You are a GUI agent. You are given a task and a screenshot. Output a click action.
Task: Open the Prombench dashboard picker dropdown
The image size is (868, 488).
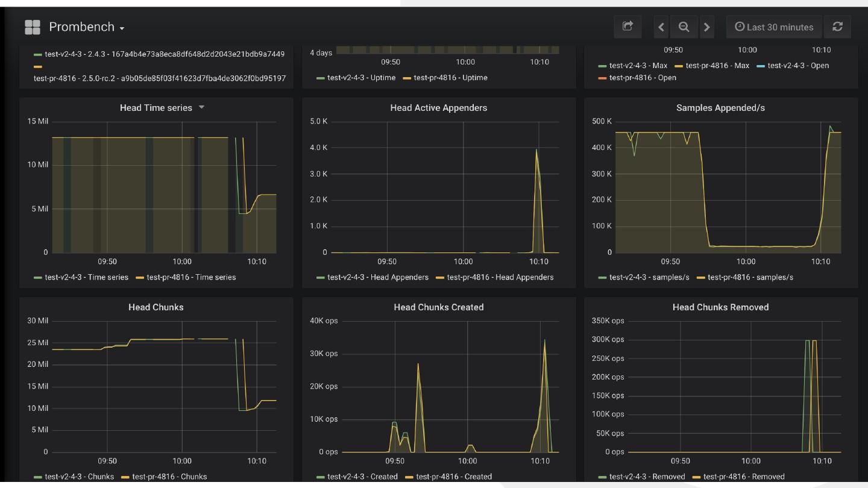click(x=87, y=27)
